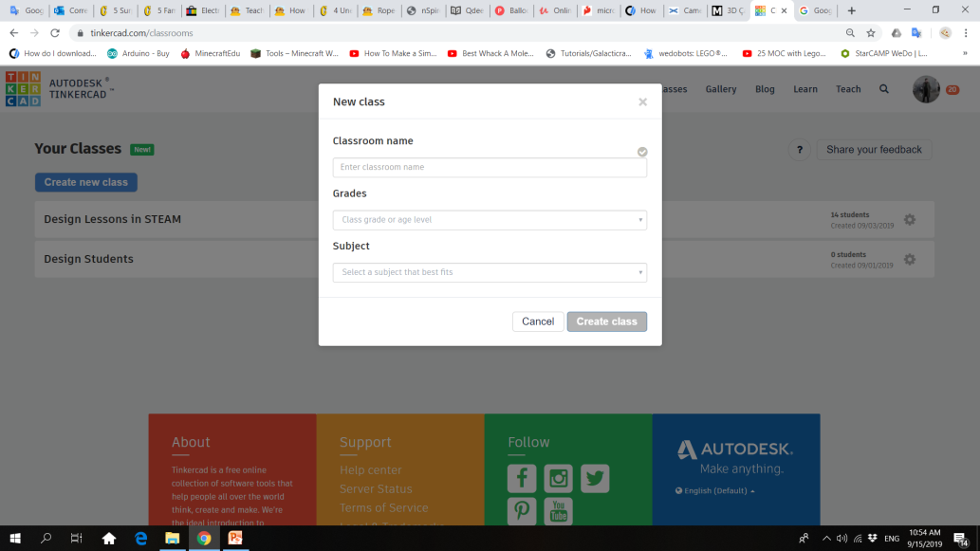Open File Explorer from the taskbar

[x=173, y=539]
